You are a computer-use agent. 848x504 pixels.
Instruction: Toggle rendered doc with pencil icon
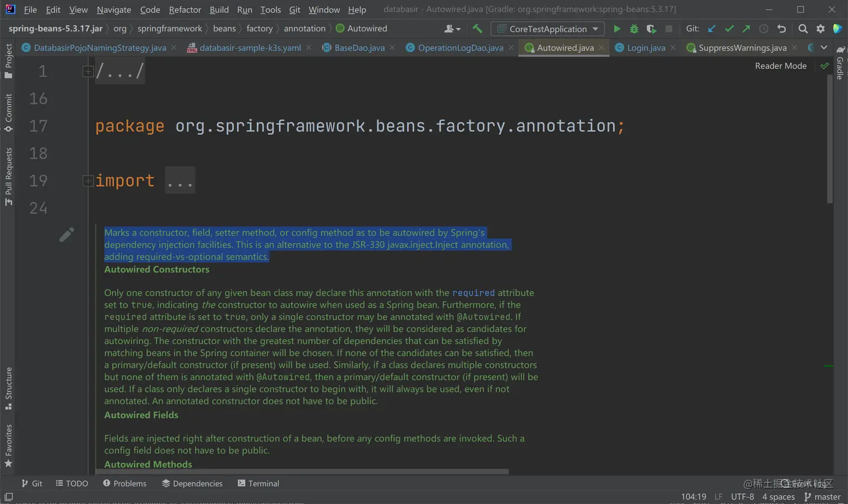point(67,234)
